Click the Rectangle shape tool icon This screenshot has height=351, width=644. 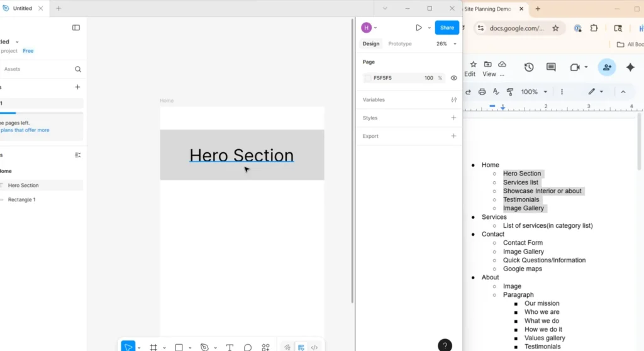[179, 347]
